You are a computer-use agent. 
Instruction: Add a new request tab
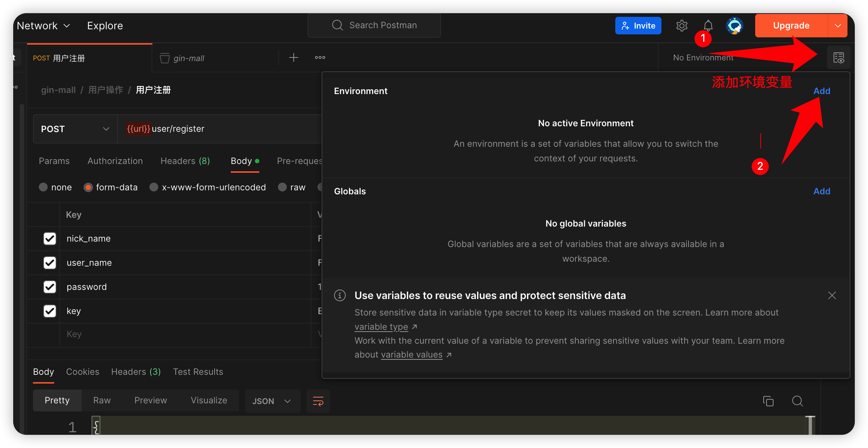click(x=293, y=57)
